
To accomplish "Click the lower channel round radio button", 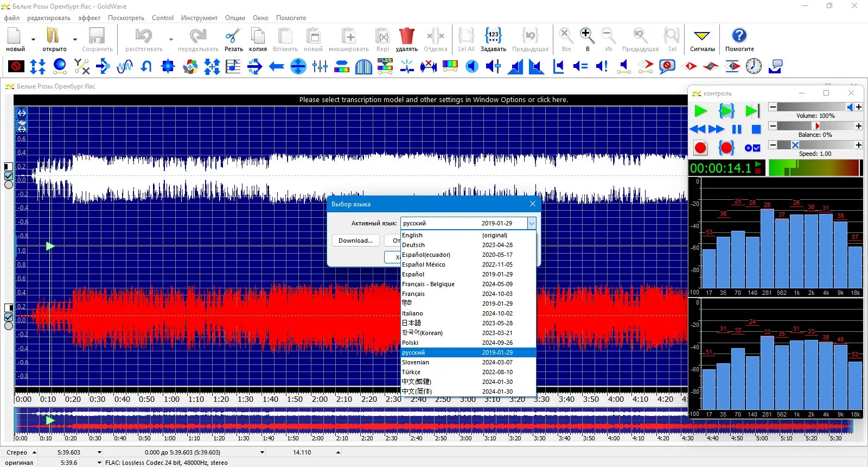I will pos(9,326).
